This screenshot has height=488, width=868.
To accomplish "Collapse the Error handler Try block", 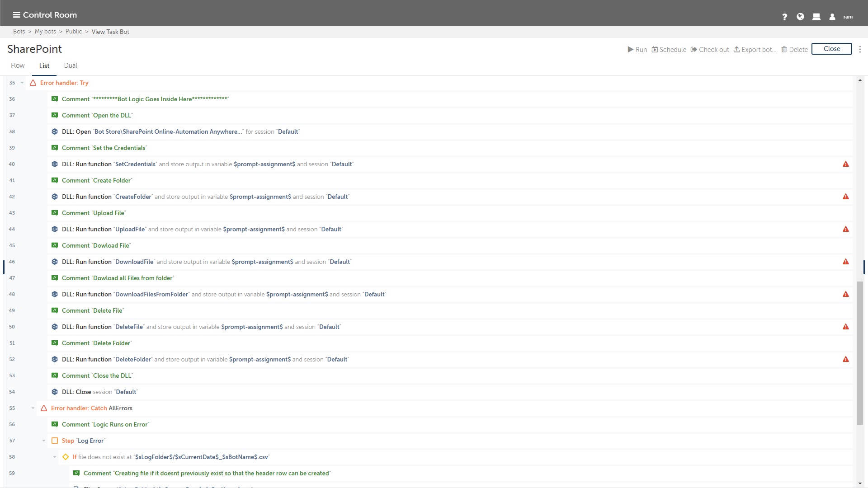I will click(x=22, y=83).
